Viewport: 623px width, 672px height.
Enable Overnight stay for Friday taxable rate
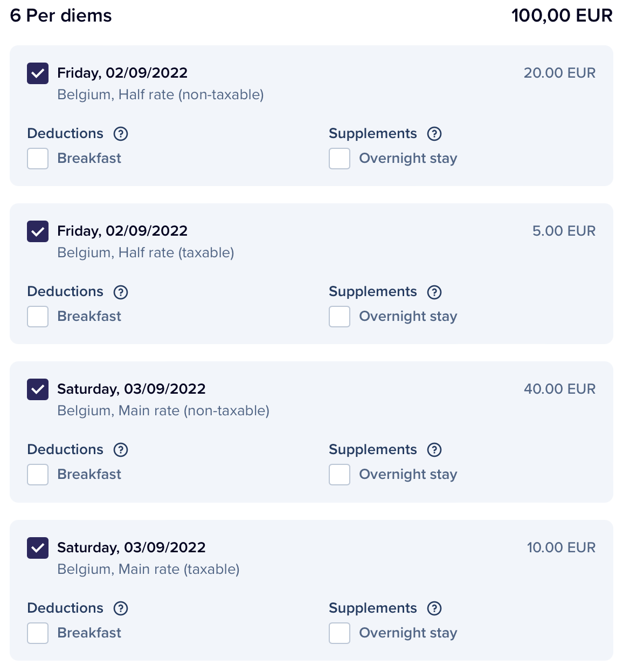point(340,317)
